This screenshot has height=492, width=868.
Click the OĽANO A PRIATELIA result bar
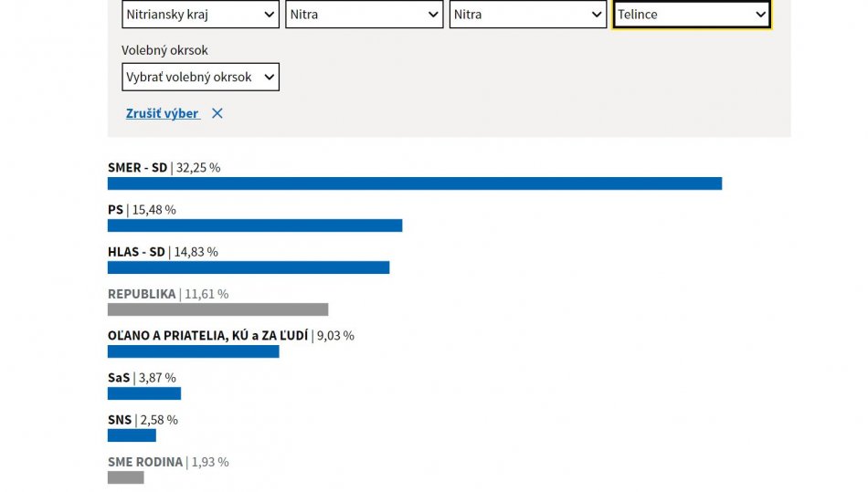193,351
